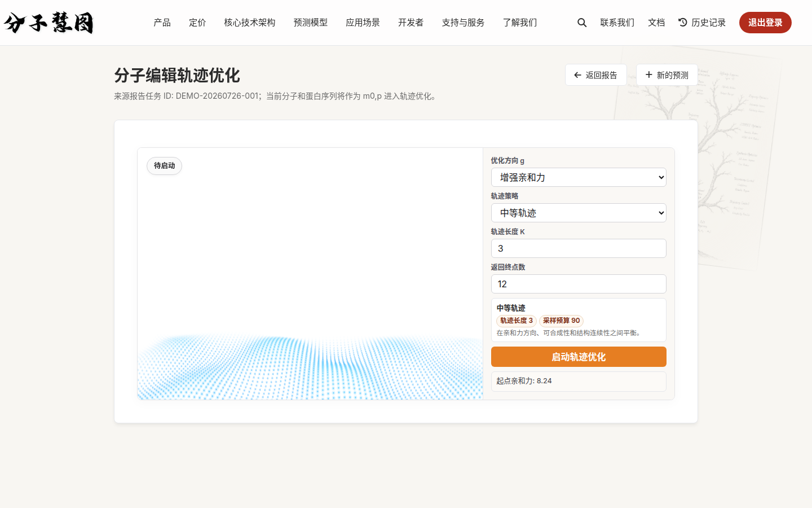Click the 起点亲和力: 8.24 text
This screenshot has width=812, height=508.
[524, 381]
